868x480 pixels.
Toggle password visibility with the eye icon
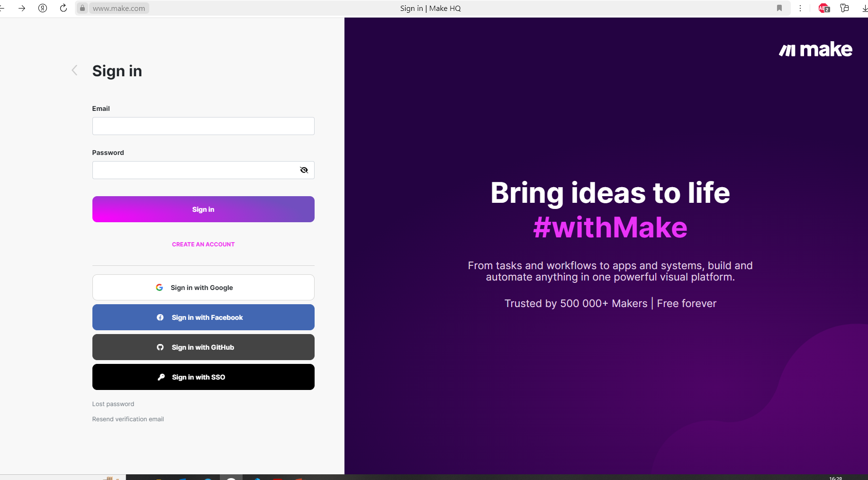coord(304,170)
